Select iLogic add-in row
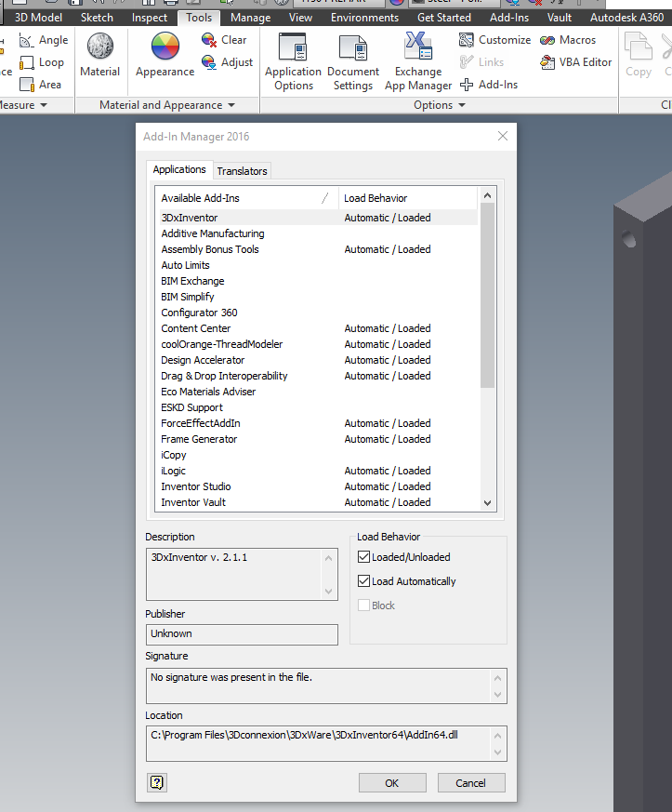The height and width of the screenshot is (812, 672). [x=318, y=471]
